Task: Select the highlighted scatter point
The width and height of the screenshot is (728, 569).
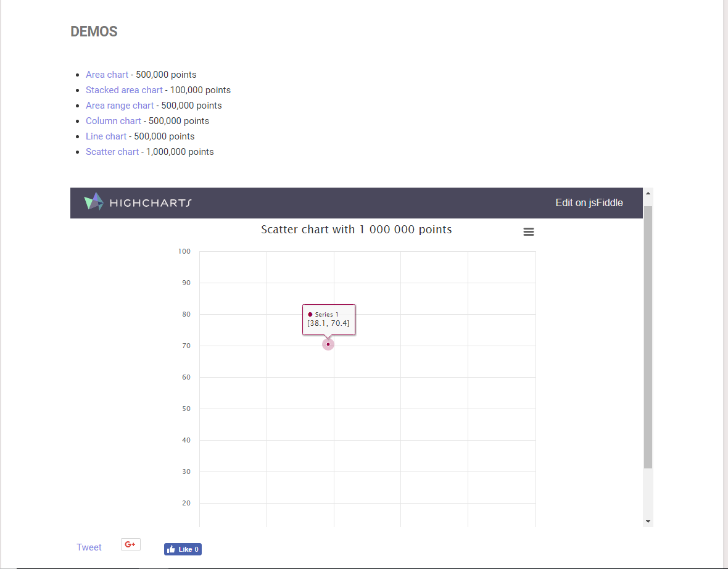Action: point(328,344)
